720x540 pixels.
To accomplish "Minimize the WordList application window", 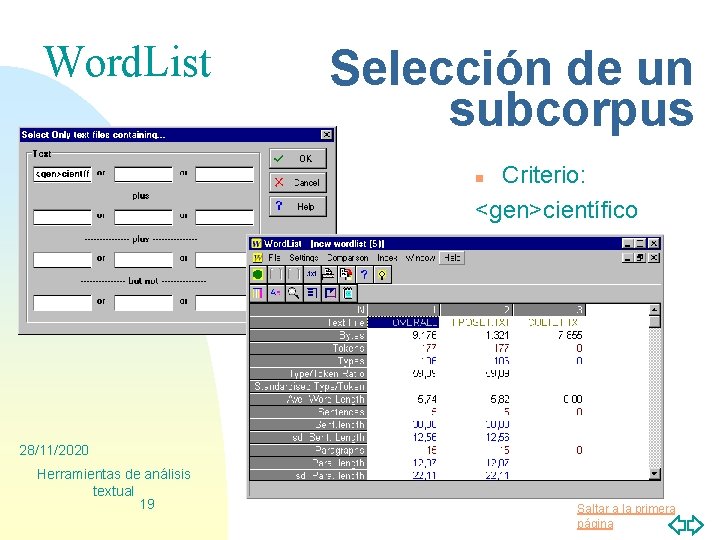I will pyautogui.click(x=627, y=243).
